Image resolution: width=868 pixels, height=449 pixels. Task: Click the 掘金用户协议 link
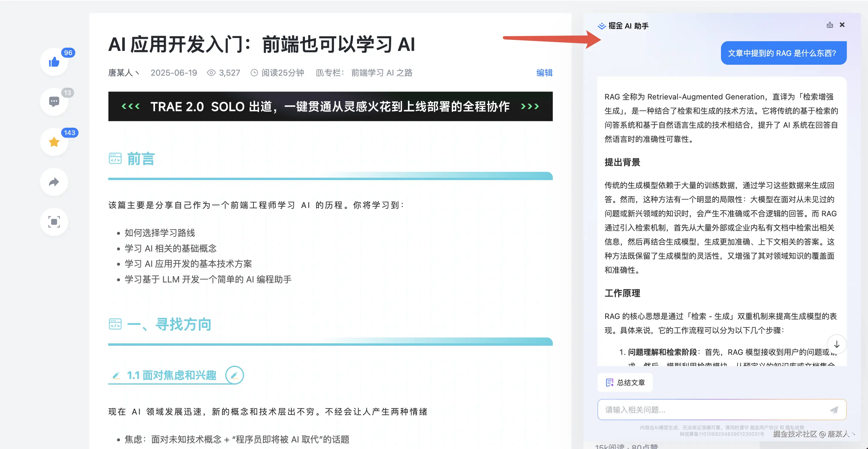point(764,428)
